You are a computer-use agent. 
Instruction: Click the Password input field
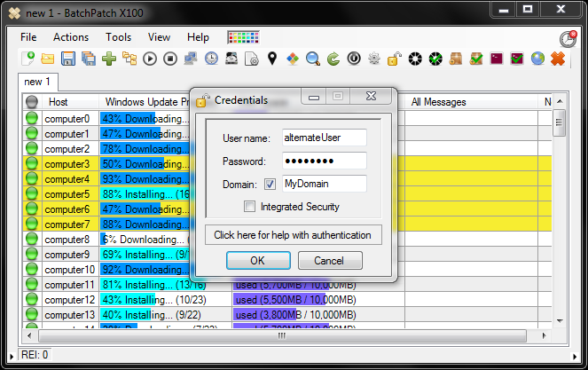pyautogui.click(x=325, y=161)
